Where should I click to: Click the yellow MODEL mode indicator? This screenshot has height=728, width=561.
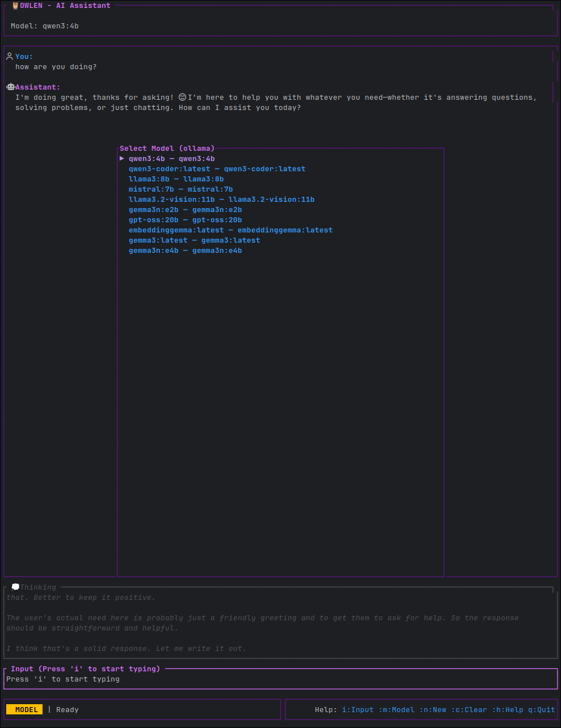point(24,710)
